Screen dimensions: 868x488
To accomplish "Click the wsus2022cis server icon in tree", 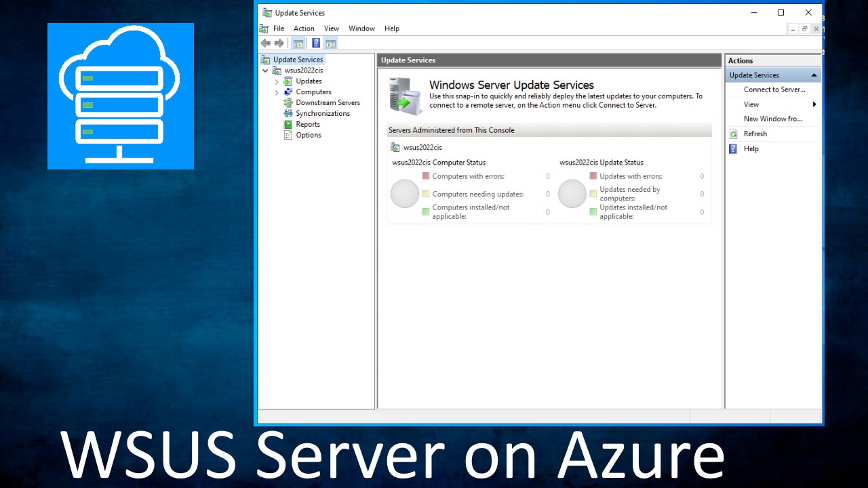I will 277,70.
